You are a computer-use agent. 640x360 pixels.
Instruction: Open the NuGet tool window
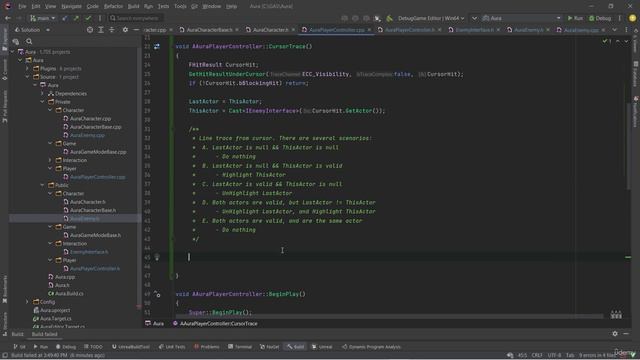point(269,347)
